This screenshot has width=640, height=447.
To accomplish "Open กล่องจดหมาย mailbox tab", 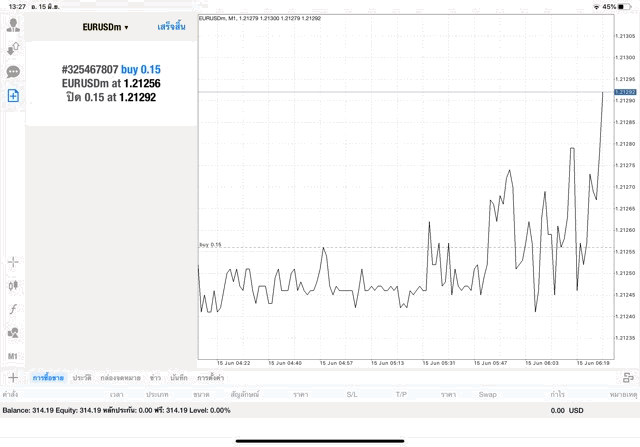I will 120,378.
